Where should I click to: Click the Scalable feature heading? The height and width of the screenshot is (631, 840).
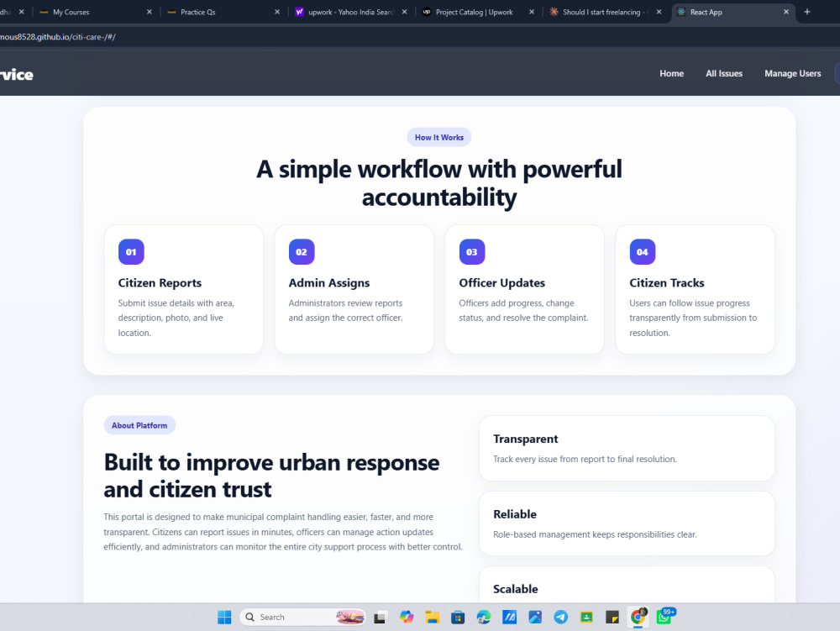click(516, 589)
